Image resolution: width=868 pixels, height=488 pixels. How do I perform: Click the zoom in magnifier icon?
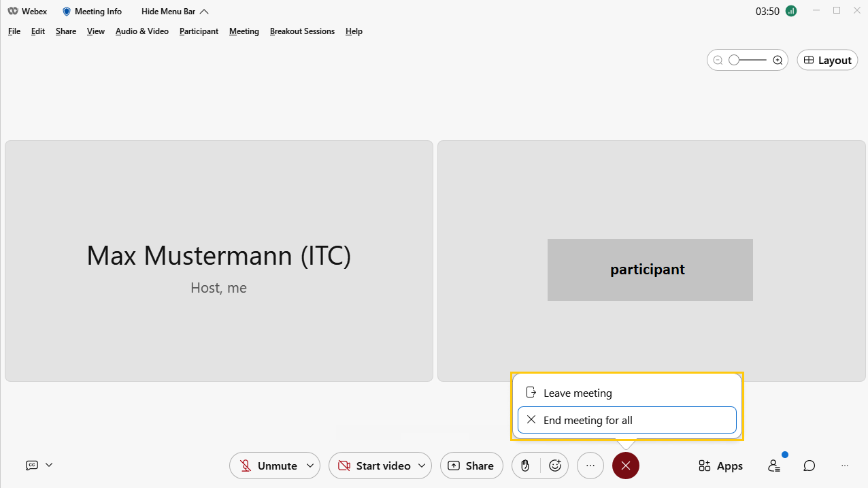point(778,60)
